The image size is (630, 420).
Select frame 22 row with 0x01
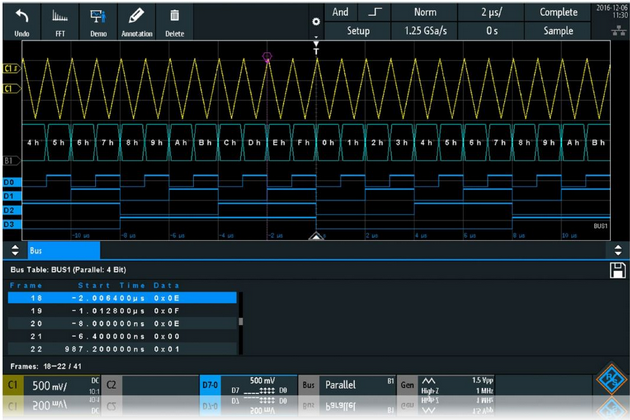point(122,349)
